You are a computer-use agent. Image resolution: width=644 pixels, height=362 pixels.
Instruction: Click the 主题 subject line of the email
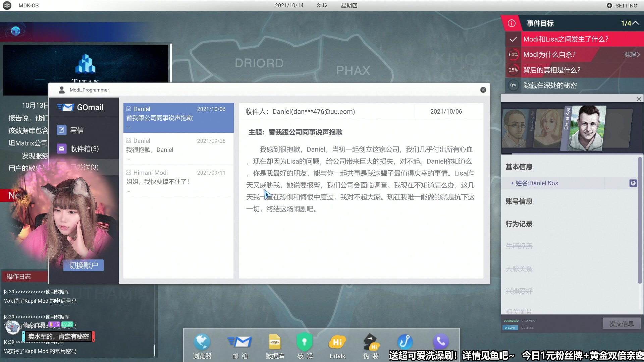point(295,132)
